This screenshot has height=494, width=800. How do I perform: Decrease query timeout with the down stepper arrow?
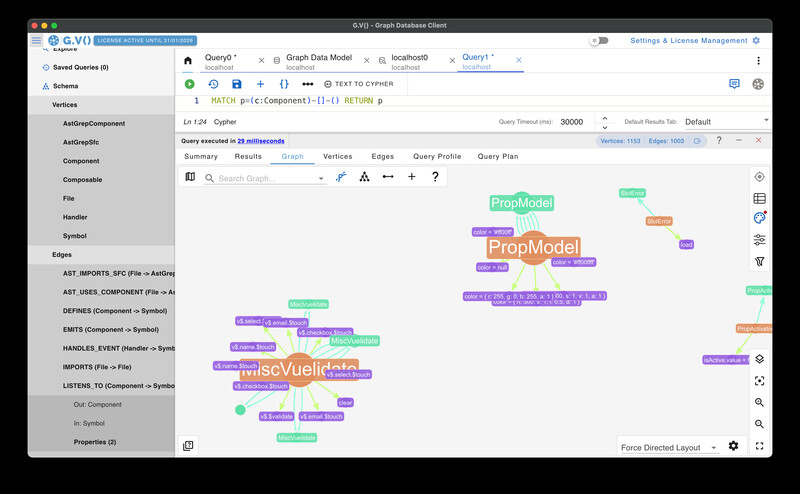(x=605, y=127)
